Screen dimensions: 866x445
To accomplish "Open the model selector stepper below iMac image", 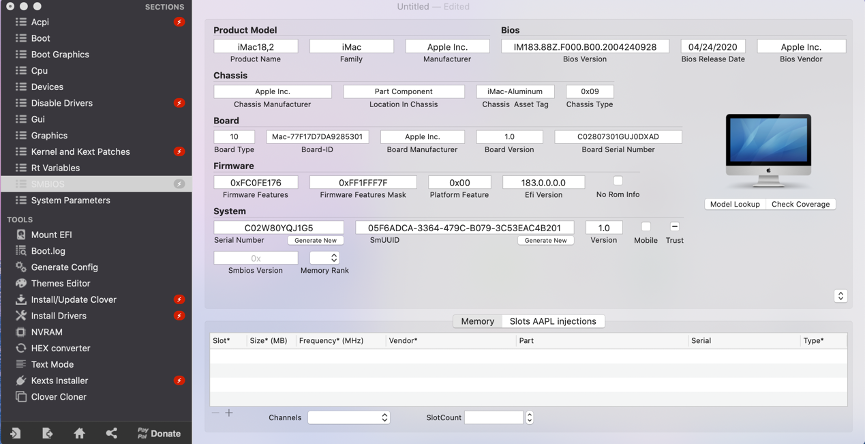I will coord(840,296).
